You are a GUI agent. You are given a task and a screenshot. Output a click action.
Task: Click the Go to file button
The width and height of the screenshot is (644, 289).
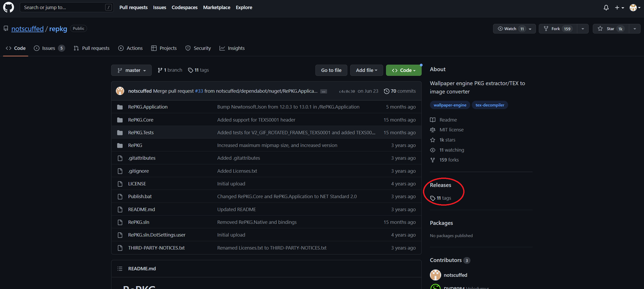(x=331, y=70)
